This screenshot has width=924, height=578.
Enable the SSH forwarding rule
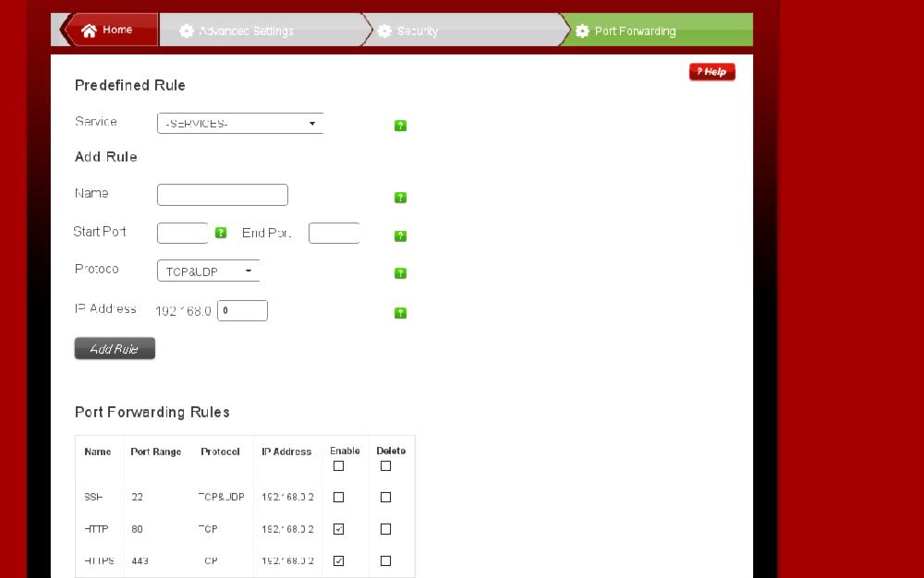[338, 498]
